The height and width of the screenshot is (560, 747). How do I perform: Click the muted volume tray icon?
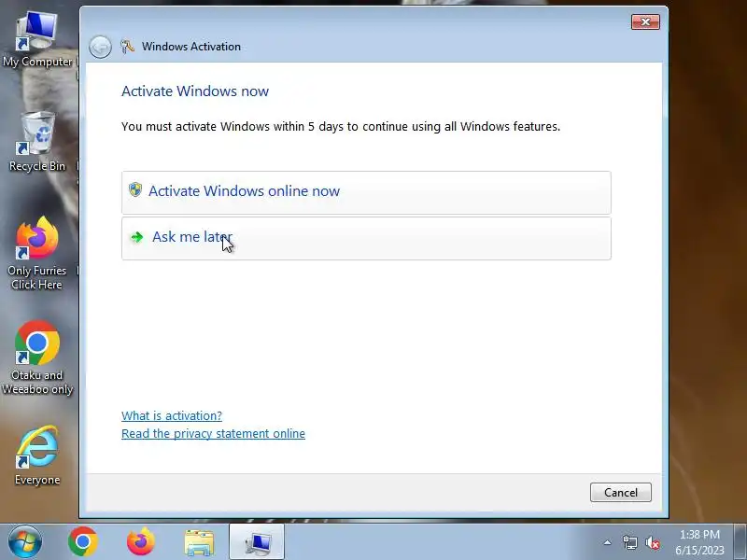(653, 542)
